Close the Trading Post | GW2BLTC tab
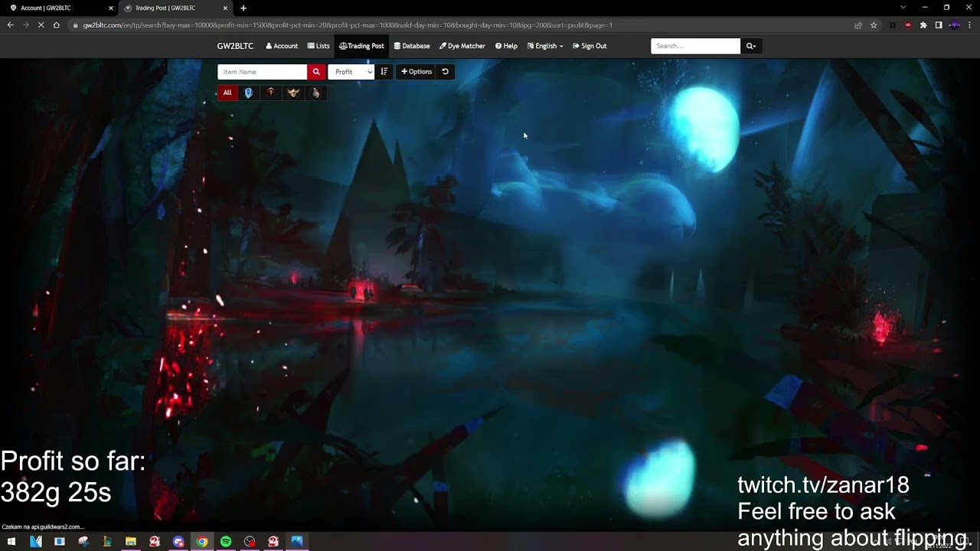 pyautogui.click(x=225, y=8)
